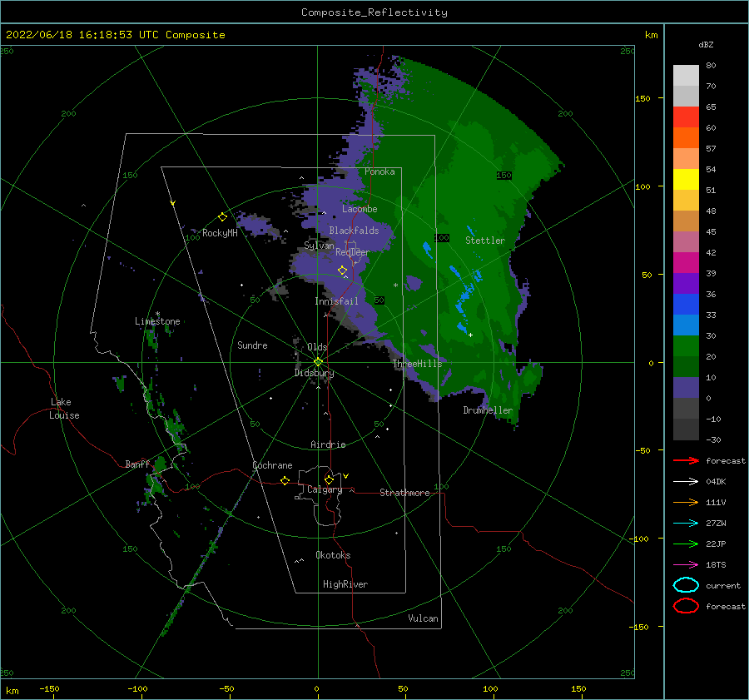Select the slate purple 10-0 dBZ swatch
Viewport: 749px width, 700px height.
coord(686,388)
